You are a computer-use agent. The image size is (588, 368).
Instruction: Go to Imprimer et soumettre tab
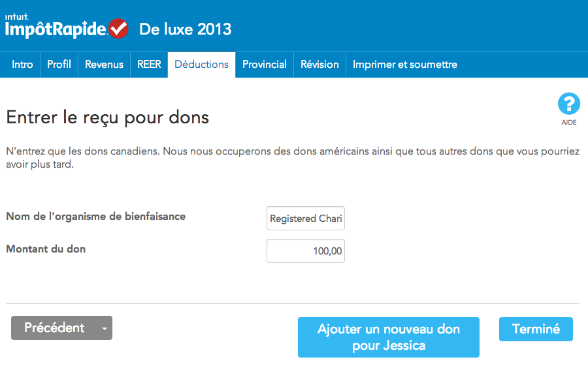coord(404,65)
